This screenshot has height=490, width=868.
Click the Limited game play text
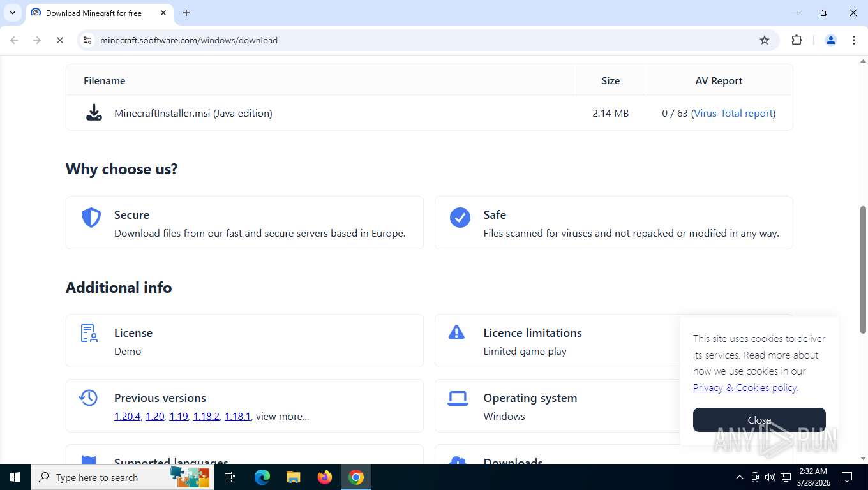(x=525, y=352)
